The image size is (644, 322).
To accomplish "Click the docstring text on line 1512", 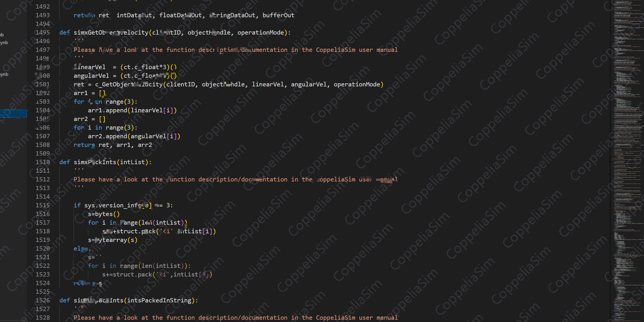I will pos(235,179).
